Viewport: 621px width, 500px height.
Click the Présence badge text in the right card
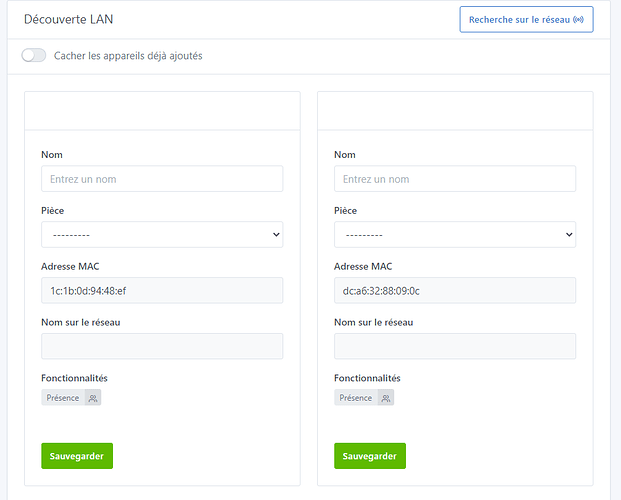tap(356, 398)
